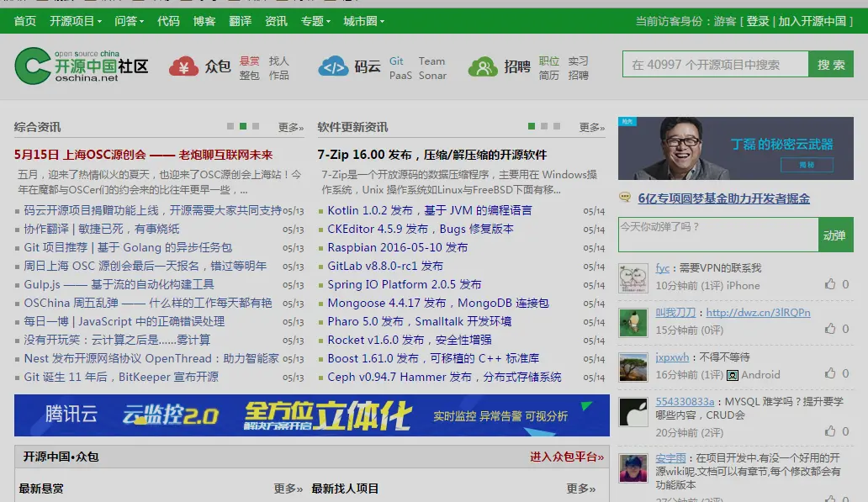Open 博客 in top navigation
Image resolution: width=868 pixels, height=502 pixels.
[204, 21]
